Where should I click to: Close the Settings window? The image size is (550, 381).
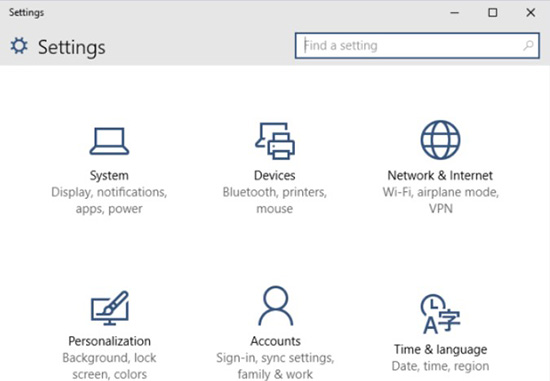(x=531, y=13)
